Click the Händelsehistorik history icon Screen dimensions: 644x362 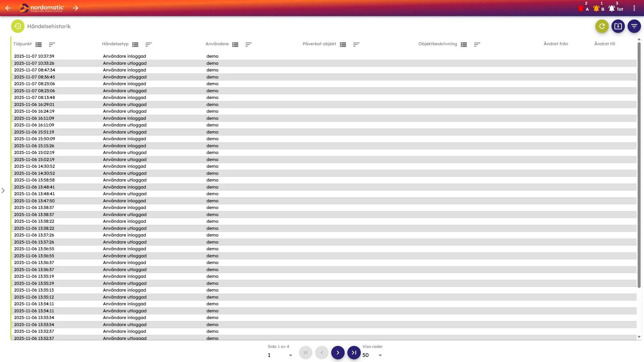18,26
